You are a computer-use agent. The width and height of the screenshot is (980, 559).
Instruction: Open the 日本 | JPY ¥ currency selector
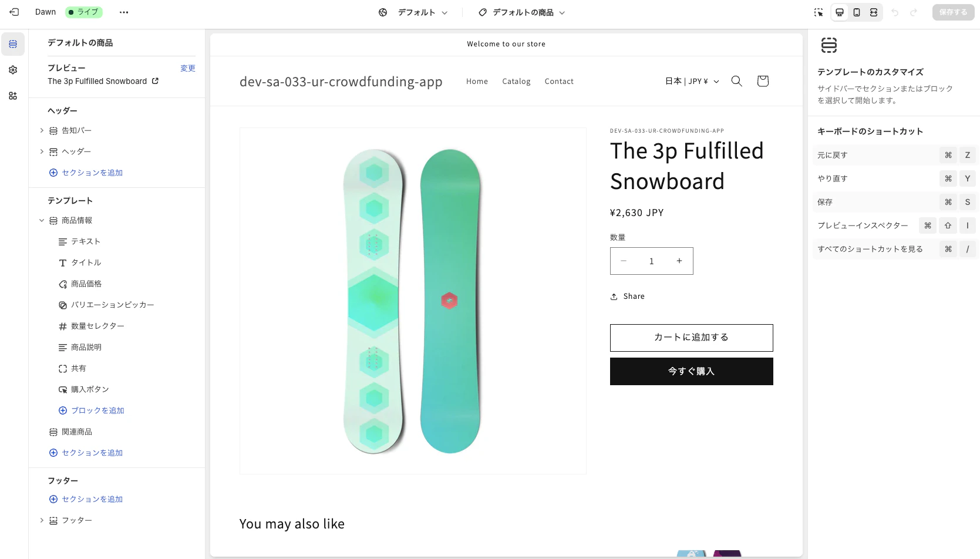pyautogui.click(x=692, y=81)
